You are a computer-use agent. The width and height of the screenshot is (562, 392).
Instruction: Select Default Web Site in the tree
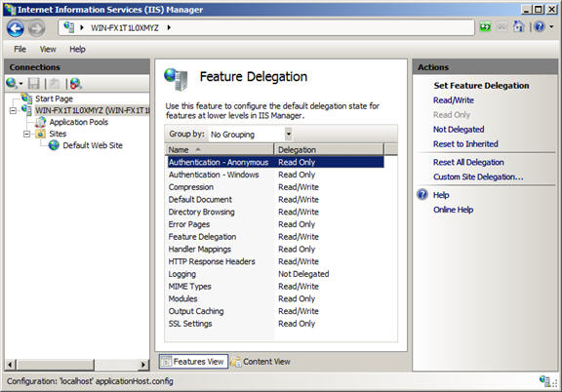pos(93,145)
